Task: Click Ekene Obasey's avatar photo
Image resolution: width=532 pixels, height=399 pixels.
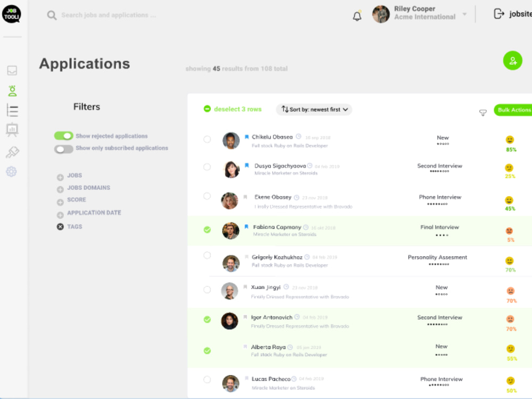Action: click(229, 201)
